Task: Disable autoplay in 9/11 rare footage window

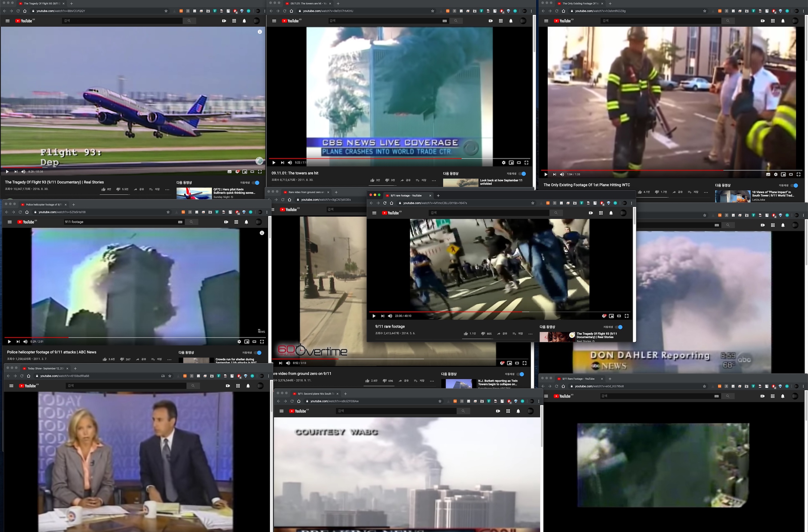Action: pyautogui.click(x=619, y=327)
